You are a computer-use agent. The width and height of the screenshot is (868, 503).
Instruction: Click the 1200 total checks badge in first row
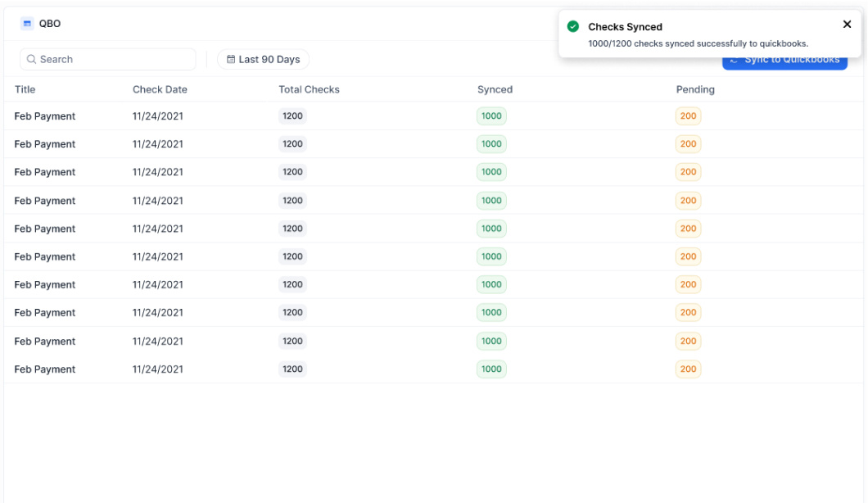tap(292, 116)
